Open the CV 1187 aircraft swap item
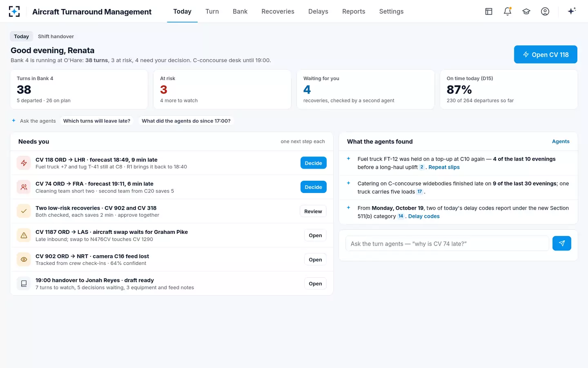This screenshot has width=588, height=368. [x=315, y=236]
